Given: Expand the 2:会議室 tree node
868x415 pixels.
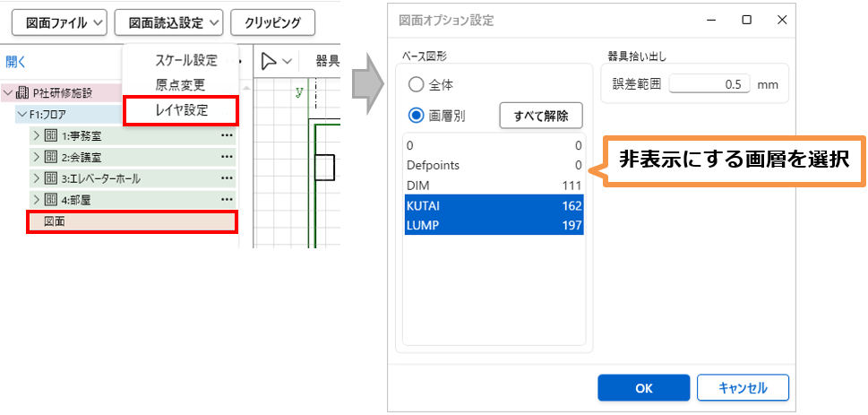Looking at the screenshot, I should pyautogui.click(x=37, y=157).
